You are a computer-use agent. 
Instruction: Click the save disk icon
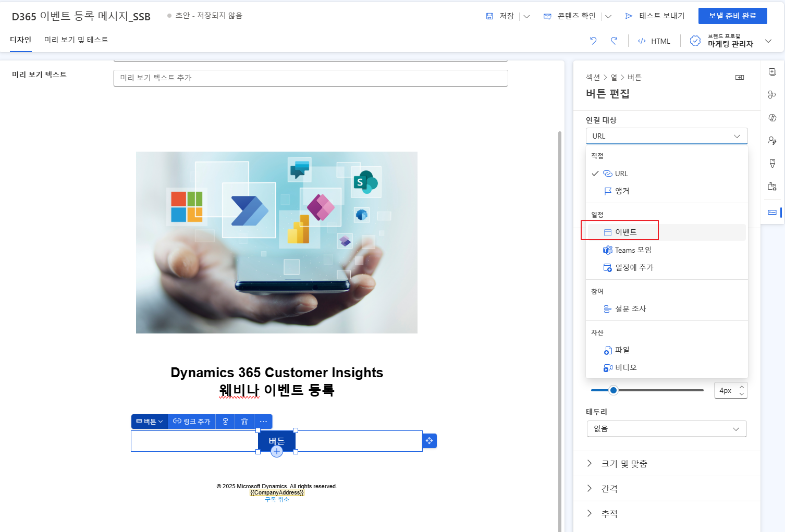[489, 16]
